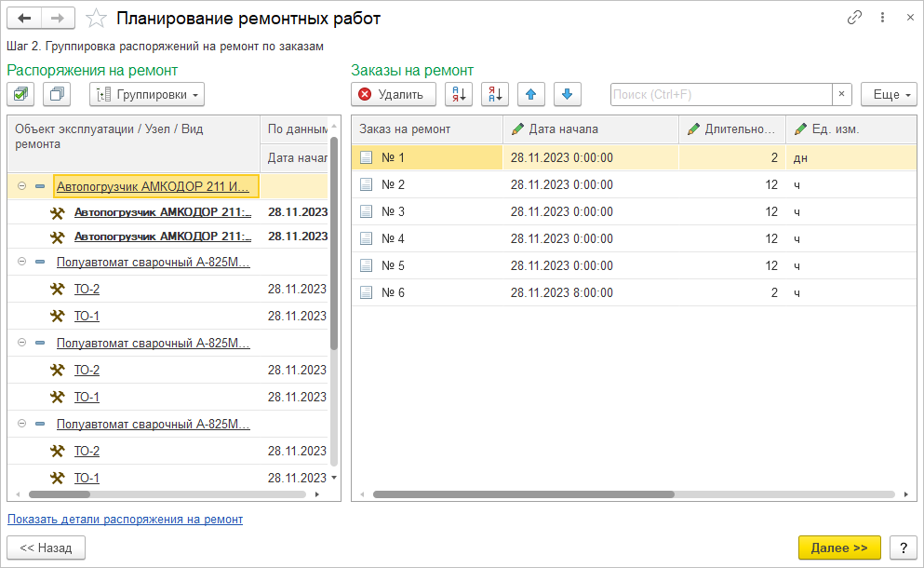Image resolution: width=924 pixels, height=568 pixels.
Task: Move order down with blue arrow
Action: (x=568, y=94)
